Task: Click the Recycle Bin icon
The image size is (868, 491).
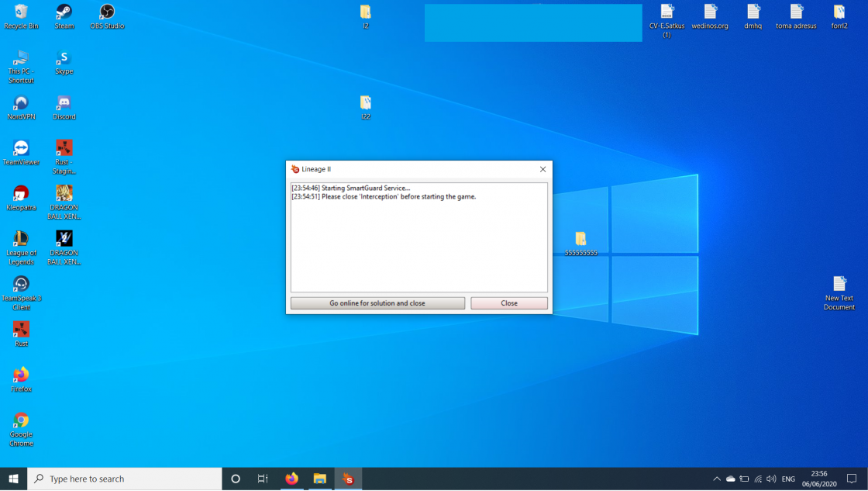Action: point(21,13)
